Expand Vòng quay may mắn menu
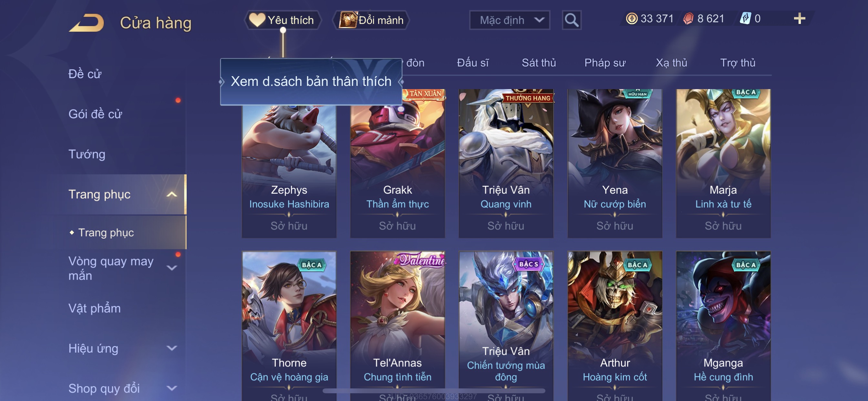The height and width of the screenshot is (401, 868). coord(172,268)
